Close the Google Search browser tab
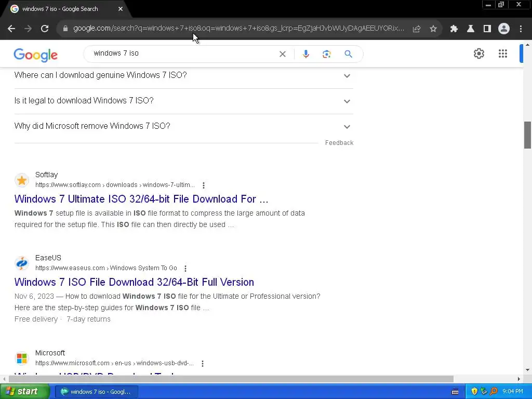This screenshot has height=399, width=532. pyautogui.click(x=121, y=9)
